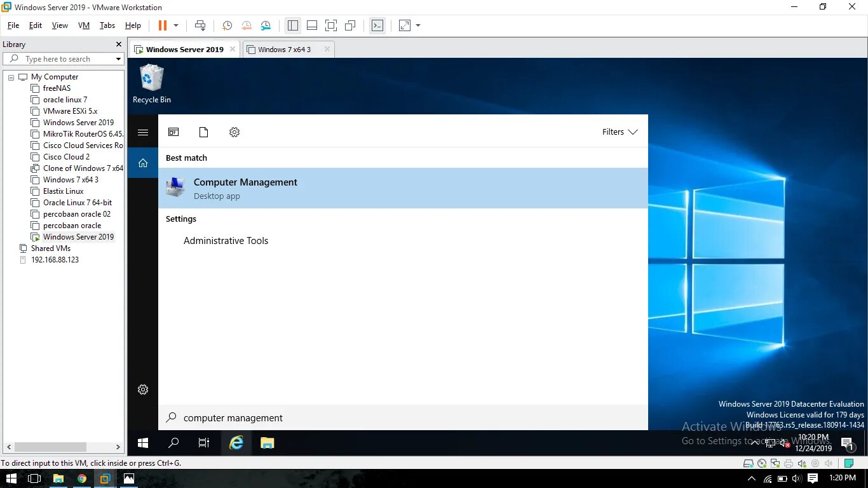Suspend the guest with the orange pause icon
This screenshot has width=868, height=488.
162,25
